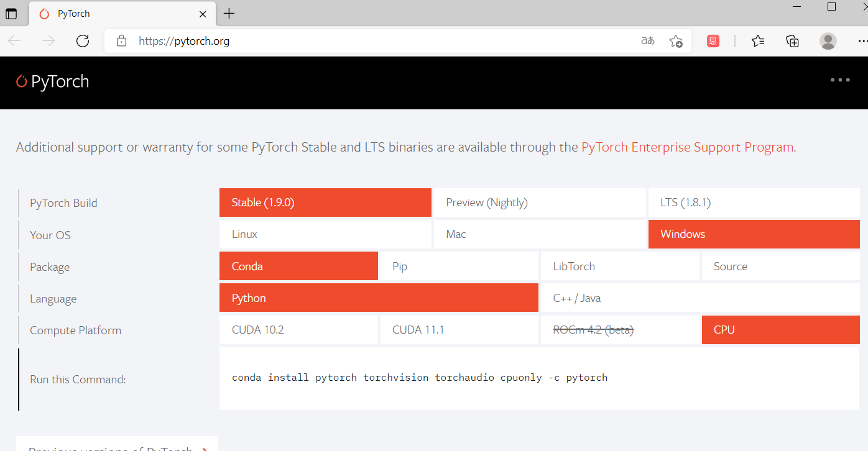The height and width of the screenshot is (451, 868).
Task: Select the Preview (Nightly) build option
Action: [539, 202]
